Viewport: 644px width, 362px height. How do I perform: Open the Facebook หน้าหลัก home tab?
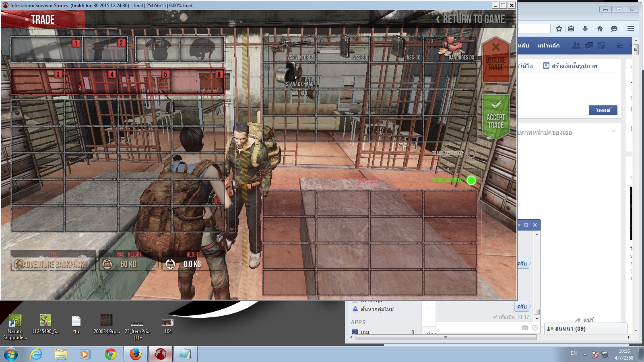548,45
